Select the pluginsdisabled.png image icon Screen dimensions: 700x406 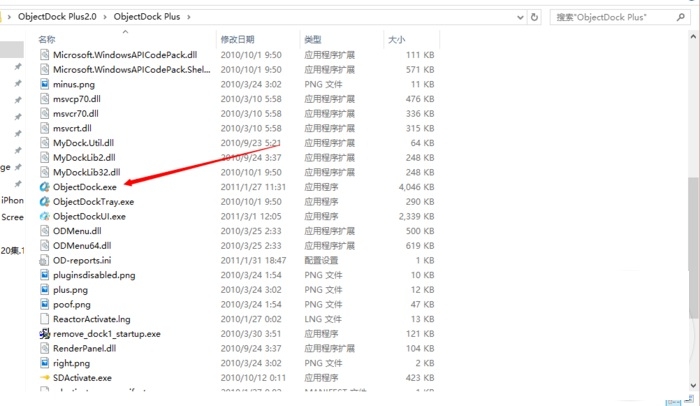(44, 275)
